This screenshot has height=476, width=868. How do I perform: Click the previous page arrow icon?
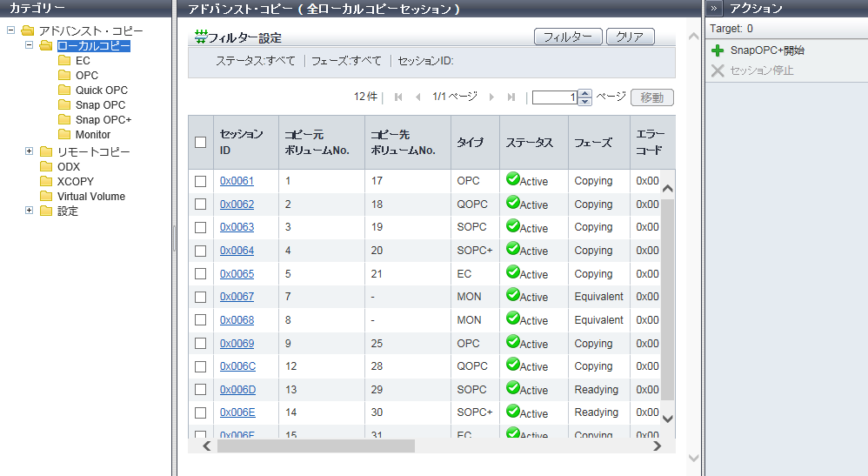point(418,97)
